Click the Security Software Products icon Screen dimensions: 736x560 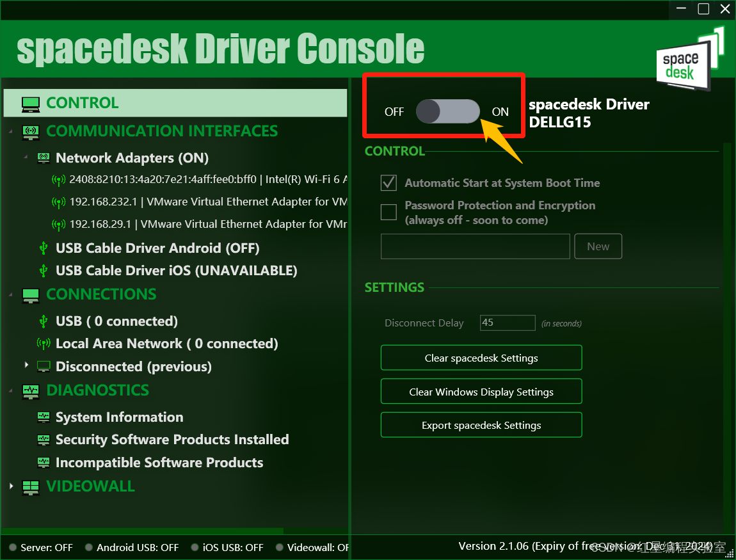click(x=44, y=440)
